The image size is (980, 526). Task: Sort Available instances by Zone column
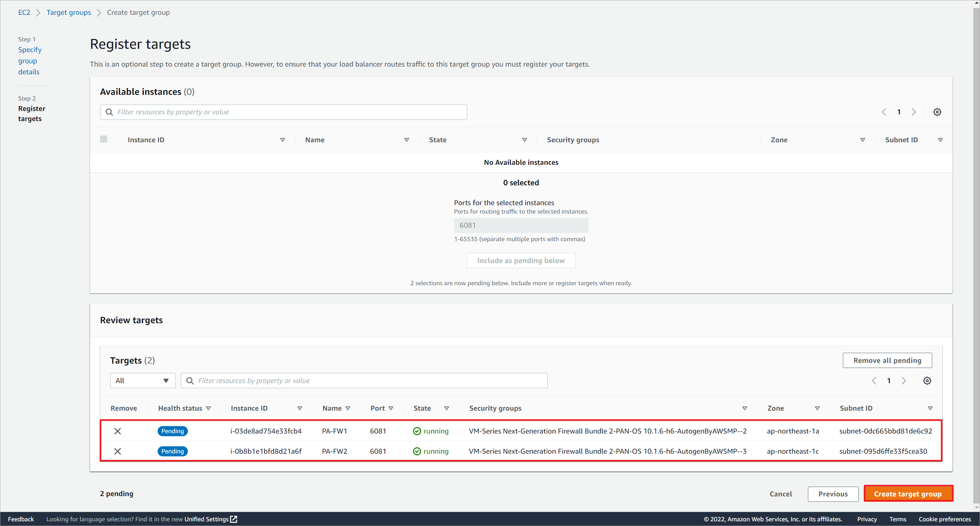pyautogui.click(x=862, y=140)
